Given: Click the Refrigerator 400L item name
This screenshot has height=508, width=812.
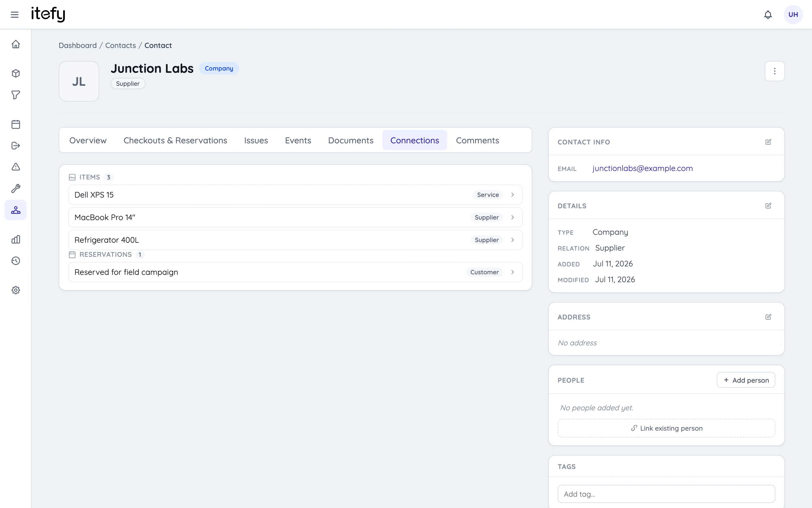Looking at the screenshot, I should click(x=107, y=240).
